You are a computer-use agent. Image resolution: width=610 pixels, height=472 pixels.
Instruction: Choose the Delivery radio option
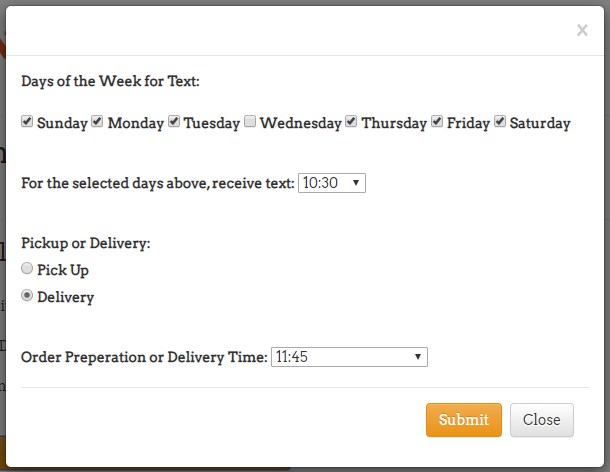27,296
